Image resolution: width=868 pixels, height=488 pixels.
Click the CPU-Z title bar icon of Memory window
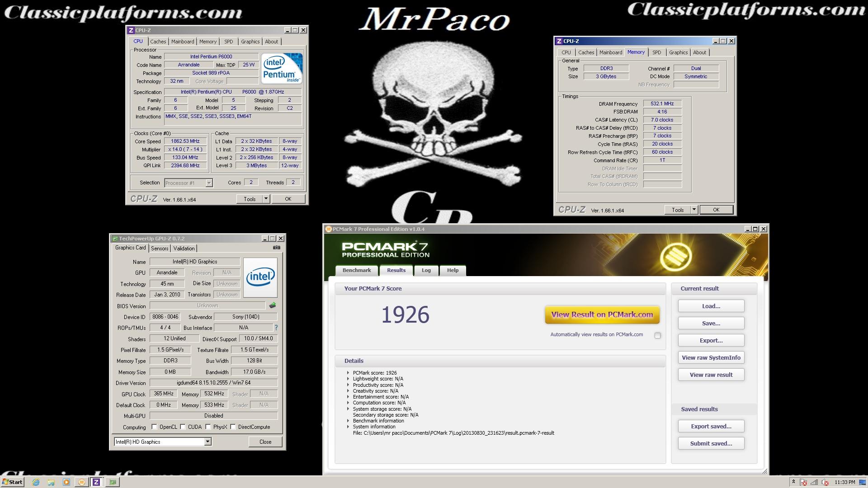[559, 41]
